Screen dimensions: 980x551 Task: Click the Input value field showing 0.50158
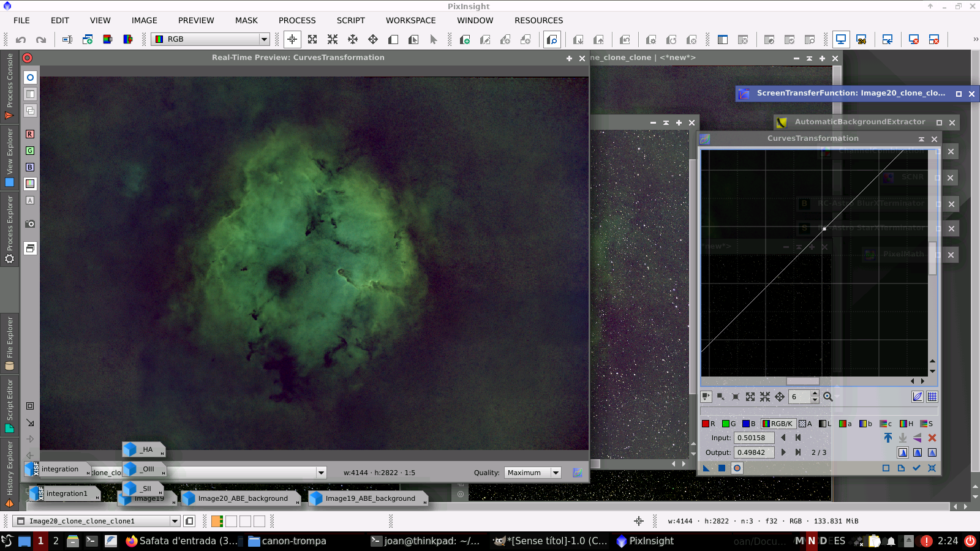(754, 438)
